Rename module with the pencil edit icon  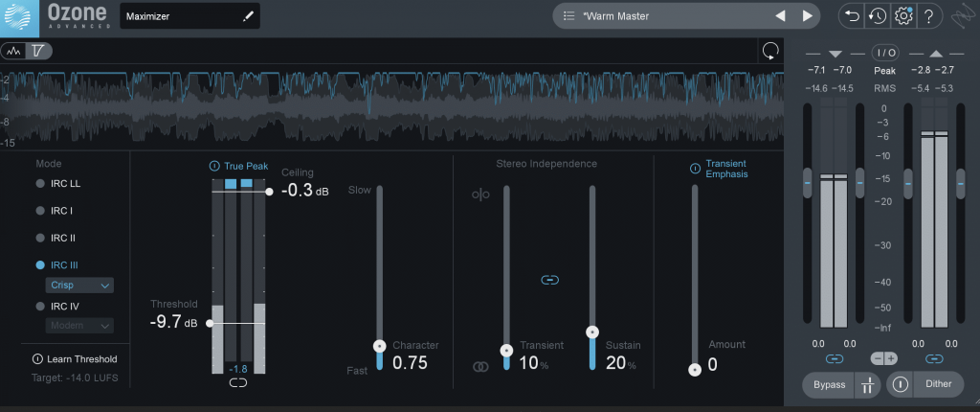tap(248, 17)
